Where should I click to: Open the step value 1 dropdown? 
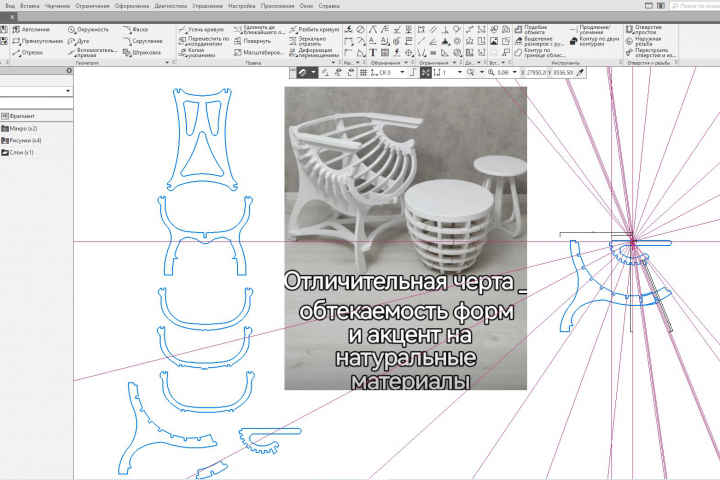[460, 73]
